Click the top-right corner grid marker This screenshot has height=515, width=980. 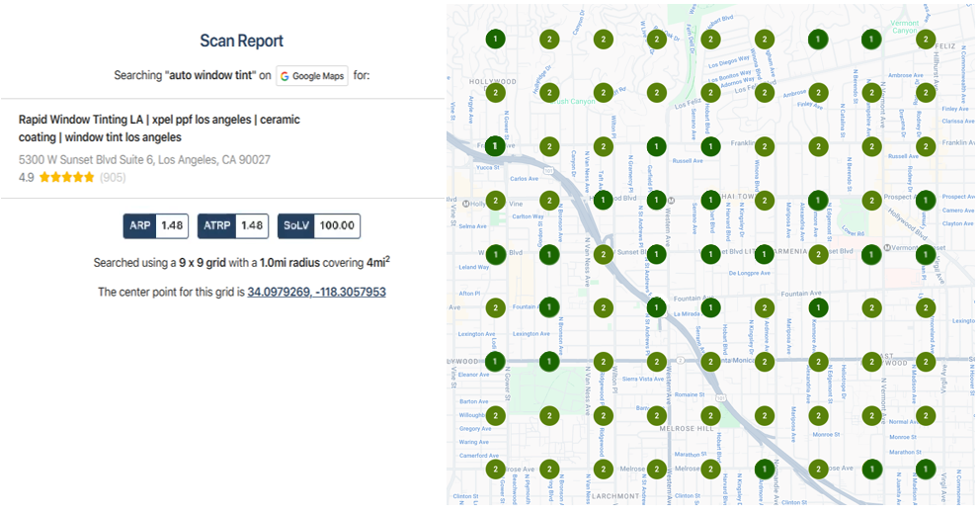925,40
